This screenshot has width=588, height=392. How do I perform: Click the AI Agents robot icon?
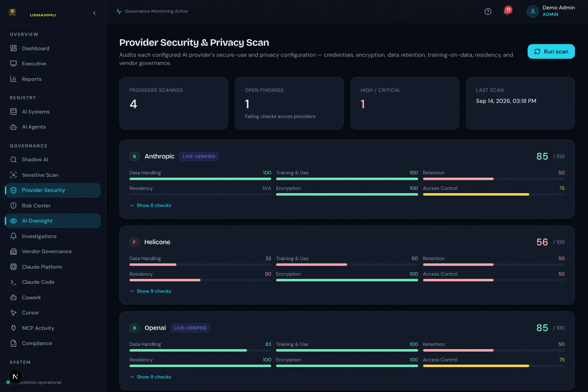click(13, 127)
